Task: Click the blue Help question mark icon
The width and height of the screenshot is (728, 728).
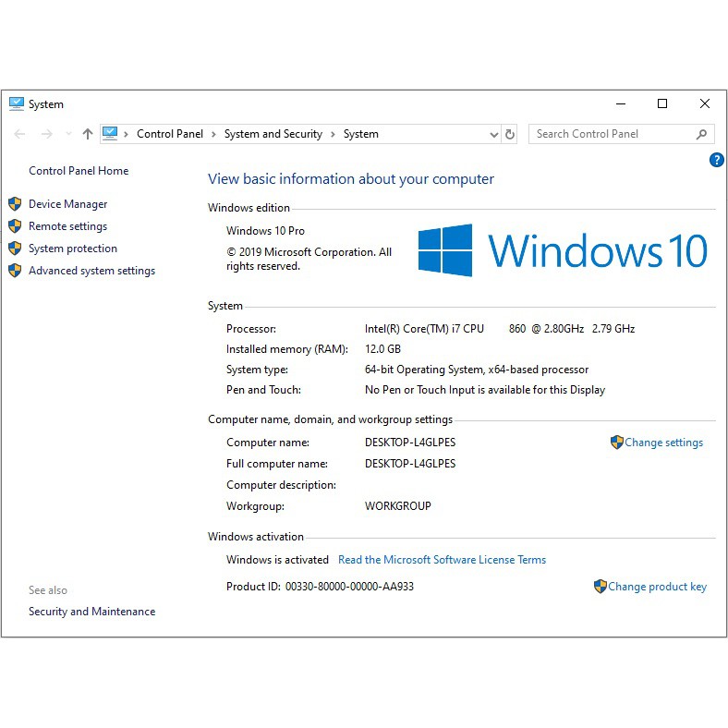Action: coord(716,160)
